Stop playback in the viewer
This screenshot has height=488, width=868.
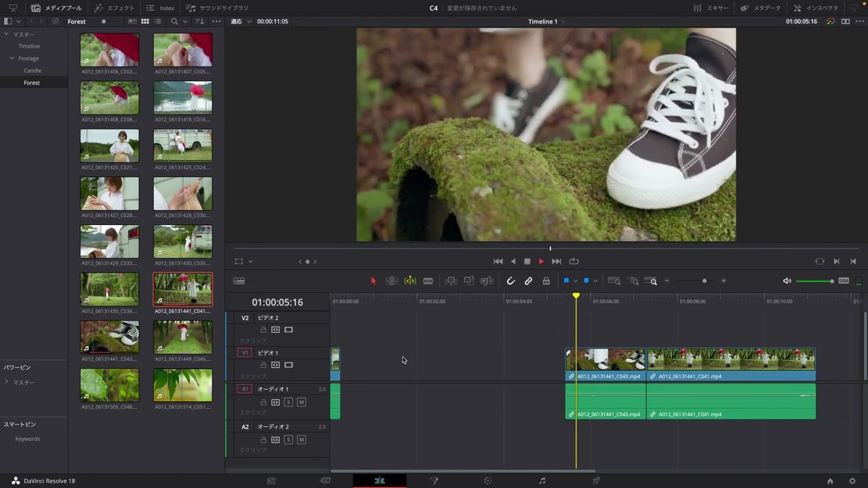[x=527, y=262]
